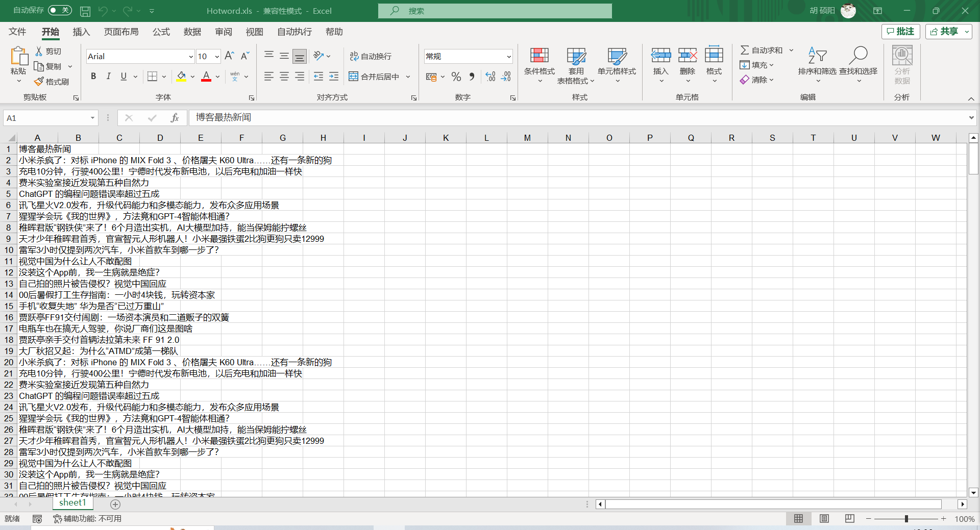Screen dimensions: 980x530
Task: Apply the red font color
Action: (x=206, y=77)
